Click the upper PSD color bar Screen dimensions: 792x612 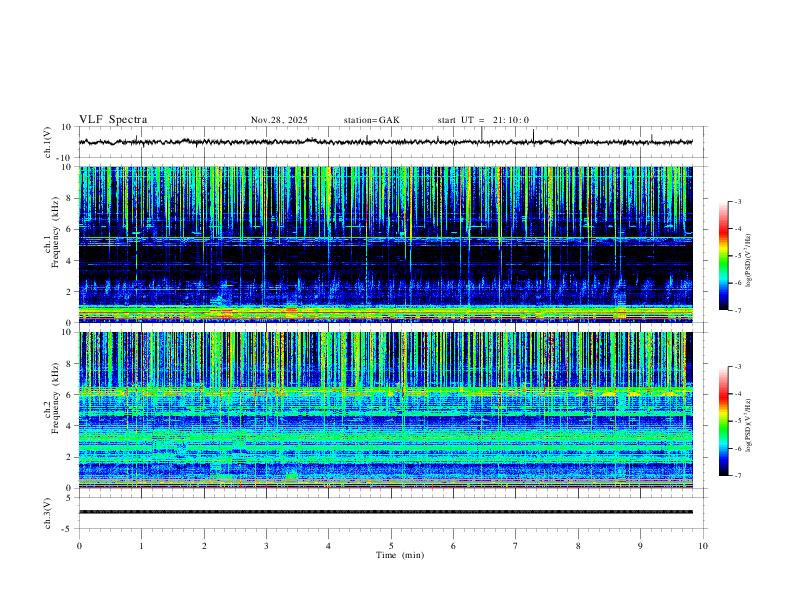coord(723,256)
